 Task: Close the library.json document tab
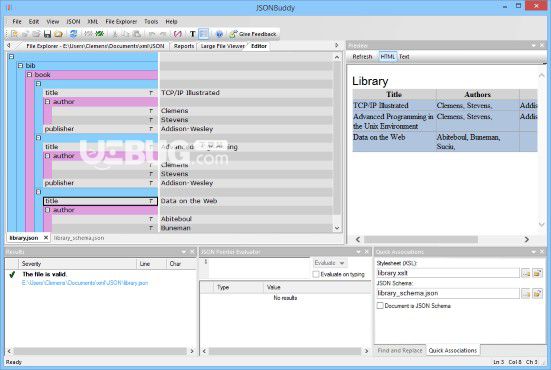(46, 238)
